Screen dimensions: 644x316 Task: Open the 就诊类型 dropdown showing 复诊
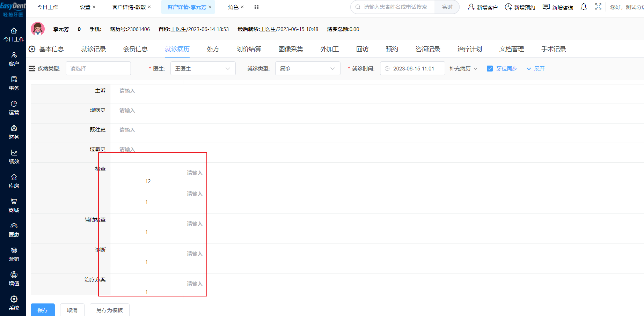[308, 68]
